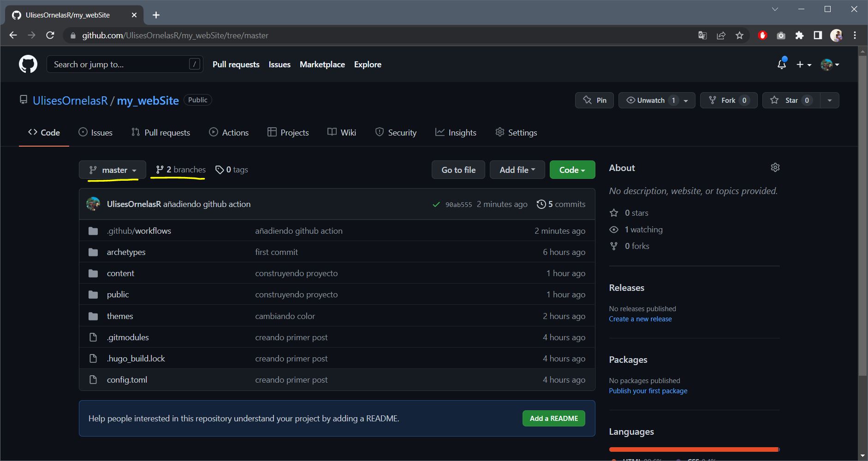Click the browser reload icon
868x461 pixels.
click(50, 35)
